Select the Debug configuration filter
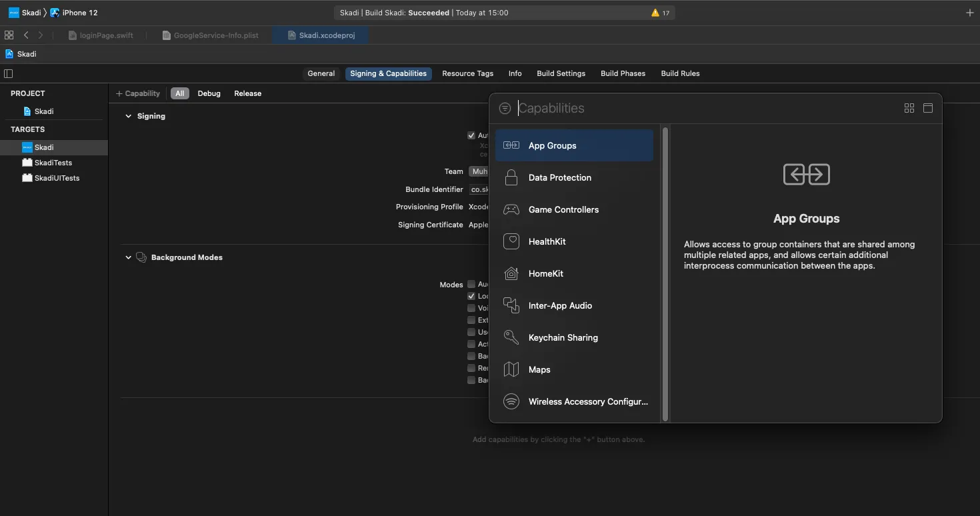Viewport: 980px width, 516px height. (x=209, y=93)
